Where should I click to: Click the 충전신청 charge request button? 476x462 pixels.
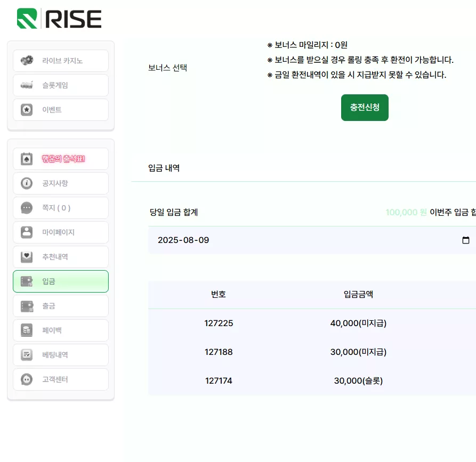(365, 108)
